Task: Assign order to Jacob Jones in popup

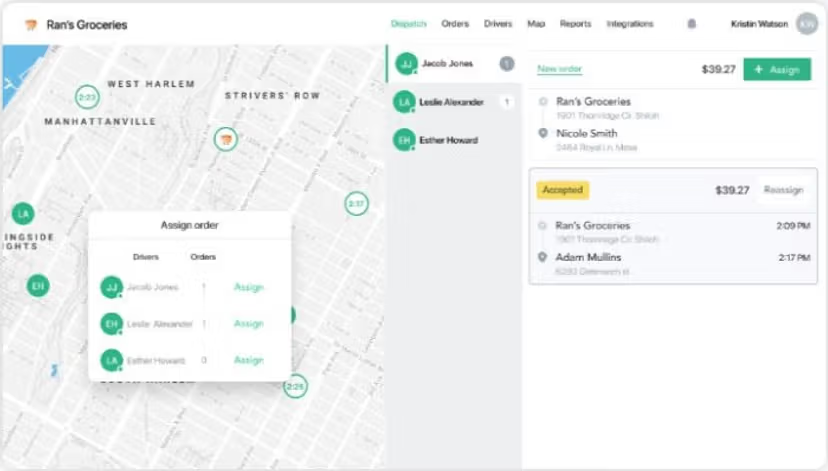Action: 249,287
